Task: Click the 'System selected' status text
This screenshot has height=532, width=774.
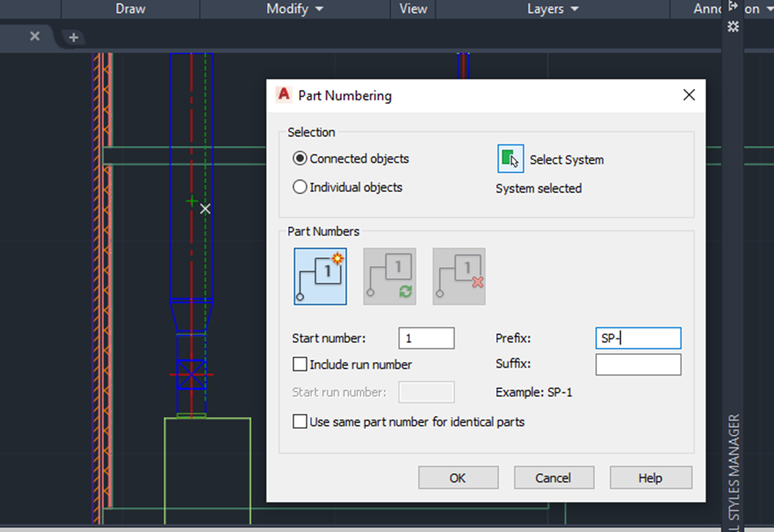Action: [538, 188]
